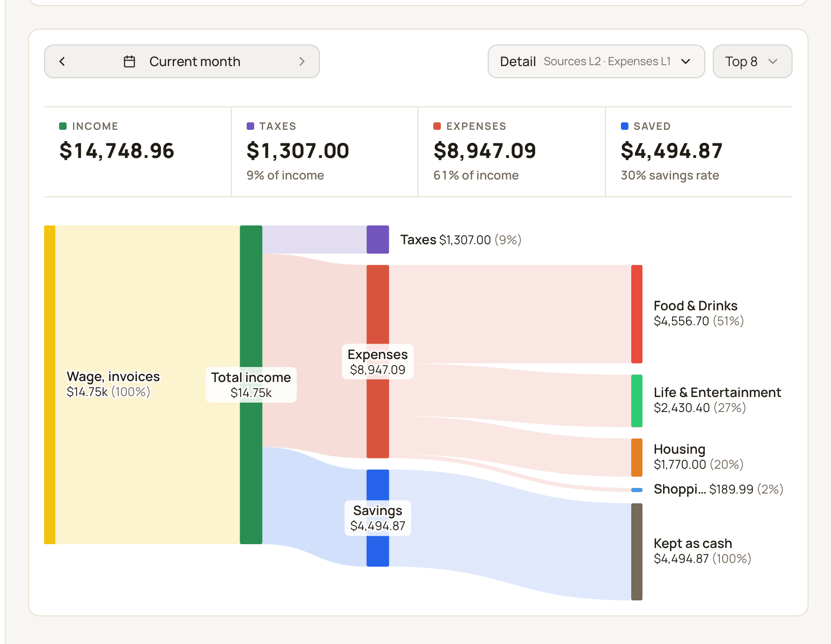This screenshot has width=831, height=644.
Task: Open the Current month date picker
Action: [182, 61]
